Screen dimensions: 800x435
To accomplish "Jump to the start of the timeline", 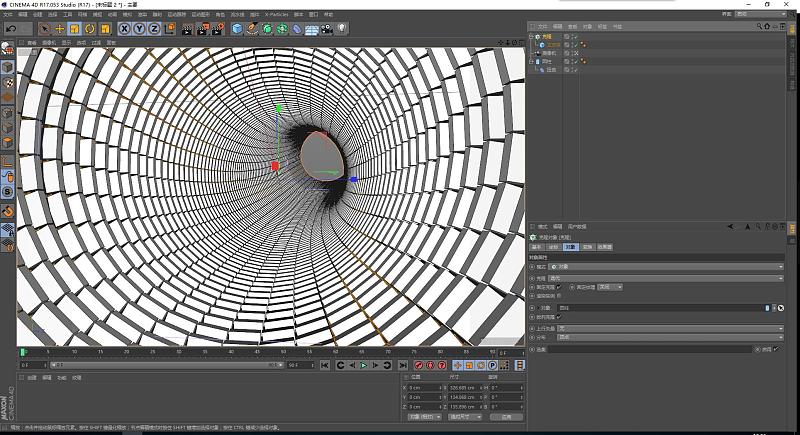I will click(324, 365).
